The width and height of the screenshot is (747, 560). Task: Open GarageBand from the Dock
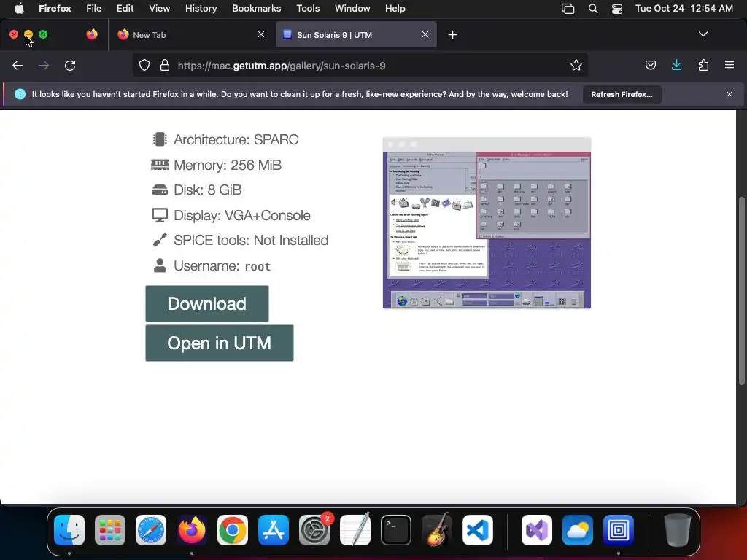437,530
